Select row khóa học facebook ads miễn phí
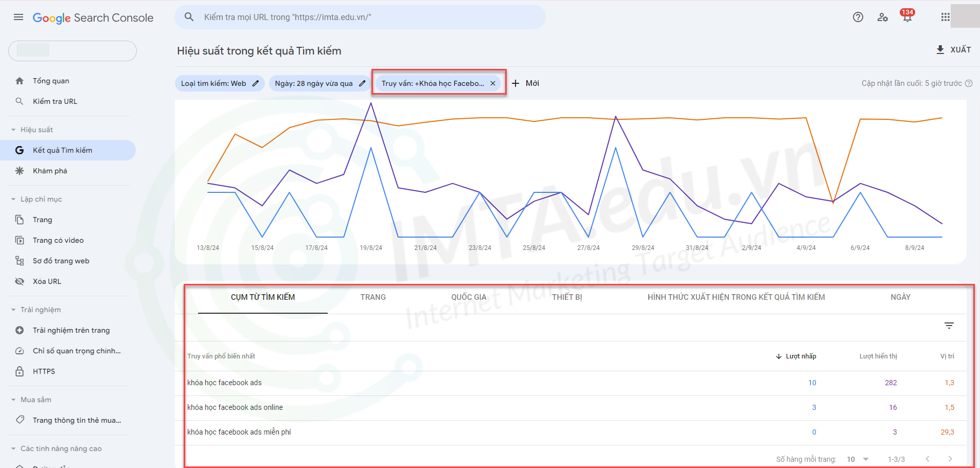The height and width of the screenshot is (468, 980). click(x=571, y=432)
